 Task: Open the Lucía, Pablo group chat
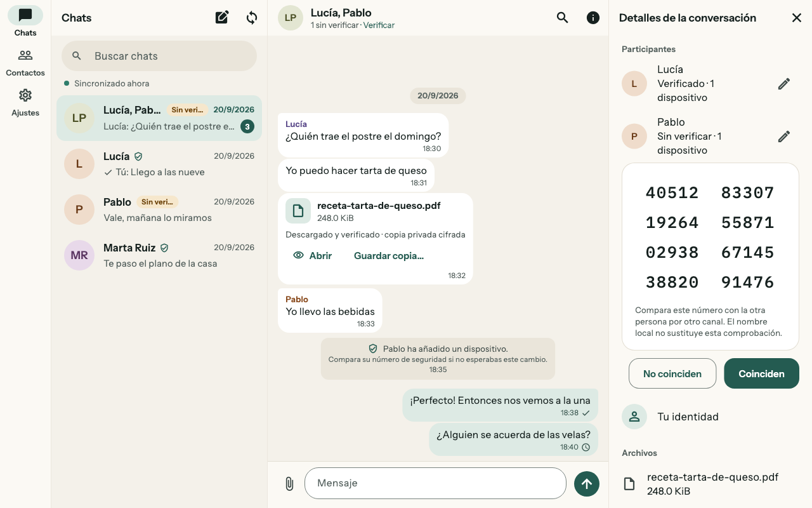click(x=159, y=118)
